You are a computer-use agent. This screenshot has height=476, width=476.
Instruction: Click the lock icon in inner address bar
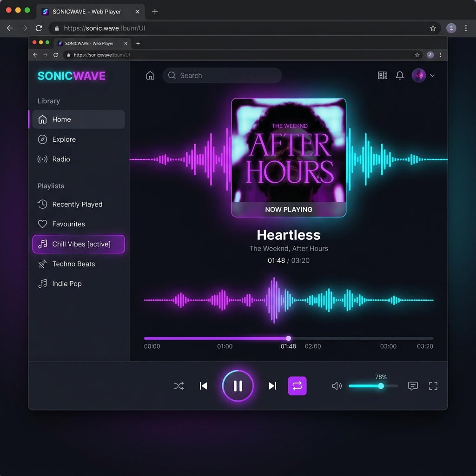coord(68,55)
